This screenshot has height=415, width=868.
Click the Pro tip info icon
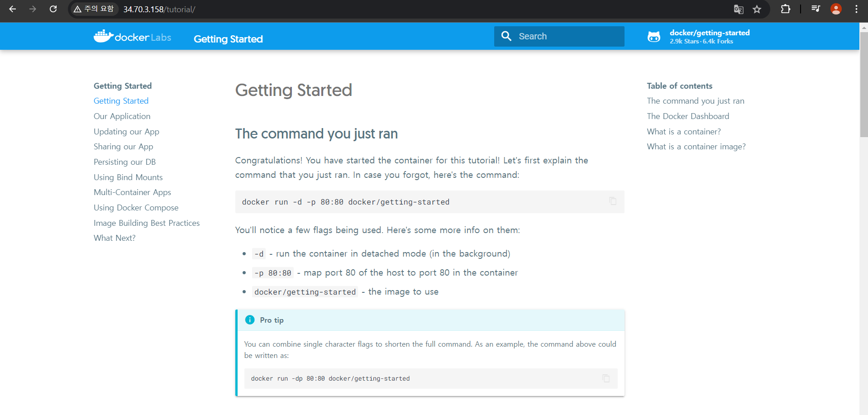click(x=250, y=320)
